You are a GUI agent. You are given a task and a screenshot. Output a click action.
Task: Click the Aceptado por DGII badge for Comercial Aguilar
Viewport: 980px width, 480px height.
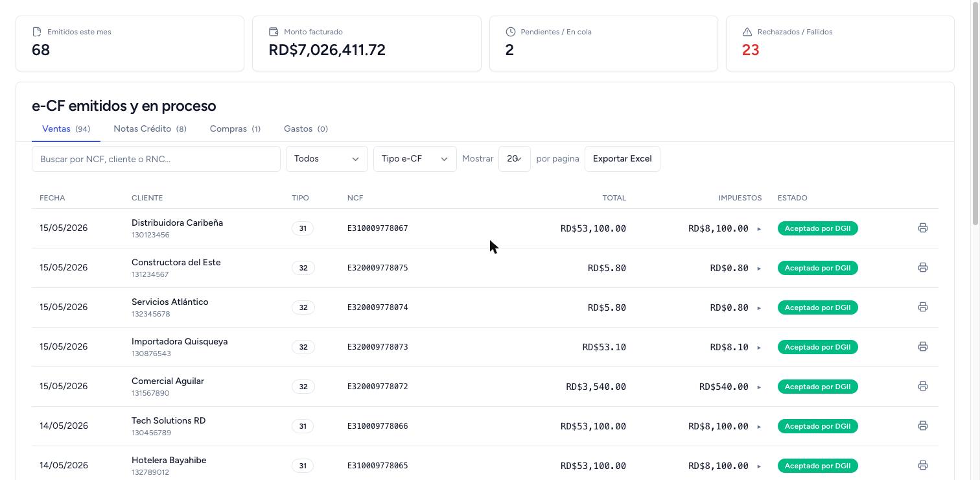(817, 387)
